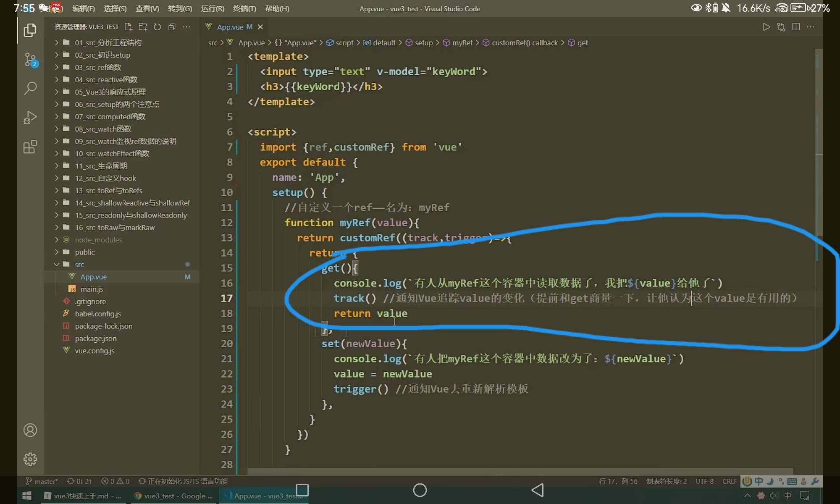Open Windows Start button in taskbar

(x=27, y=496)
